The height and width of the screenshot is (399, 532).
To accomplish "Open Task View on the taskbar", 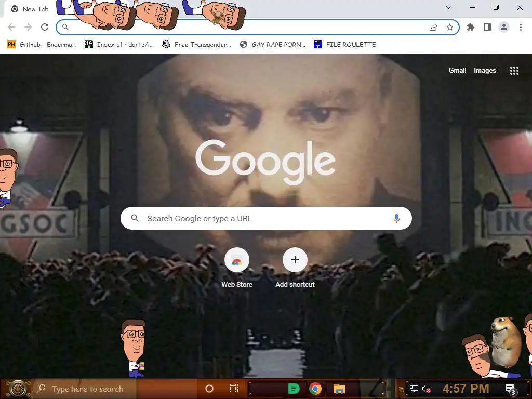I will (234, 389).
